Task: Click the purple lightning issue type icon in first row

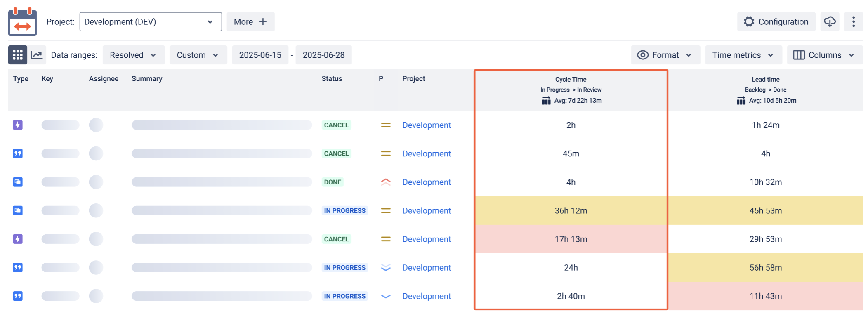Action: tap(18, 125)
